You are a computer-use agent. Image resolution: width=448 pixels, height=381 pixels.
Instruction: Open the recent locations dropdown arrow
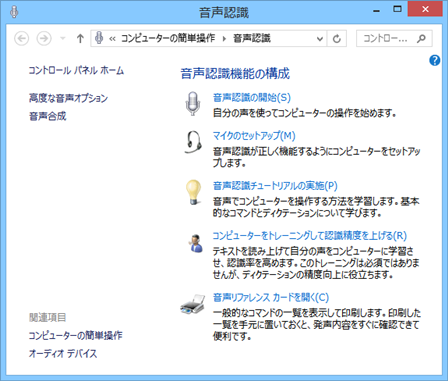tap(62, 39)
